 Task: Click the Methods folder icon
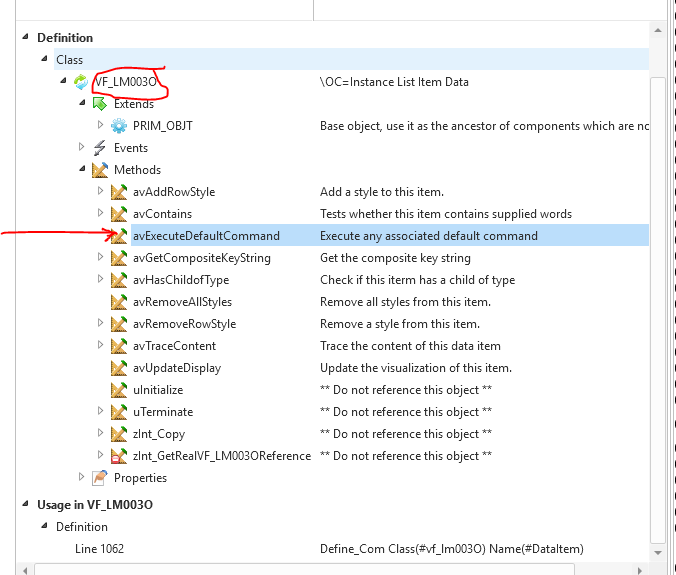pos(100,170)
